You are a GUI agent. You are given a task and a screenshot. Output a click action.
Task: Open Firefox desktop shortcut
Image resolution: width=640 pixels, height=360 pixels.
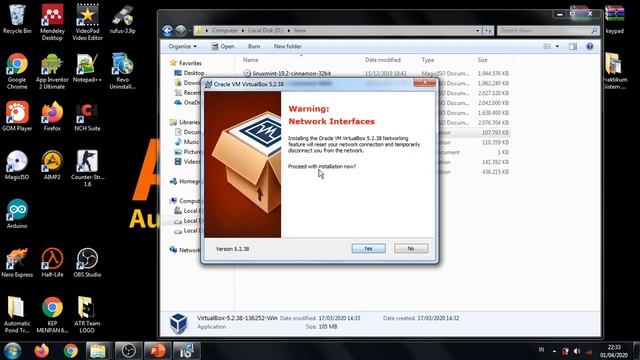click(52, 116)
